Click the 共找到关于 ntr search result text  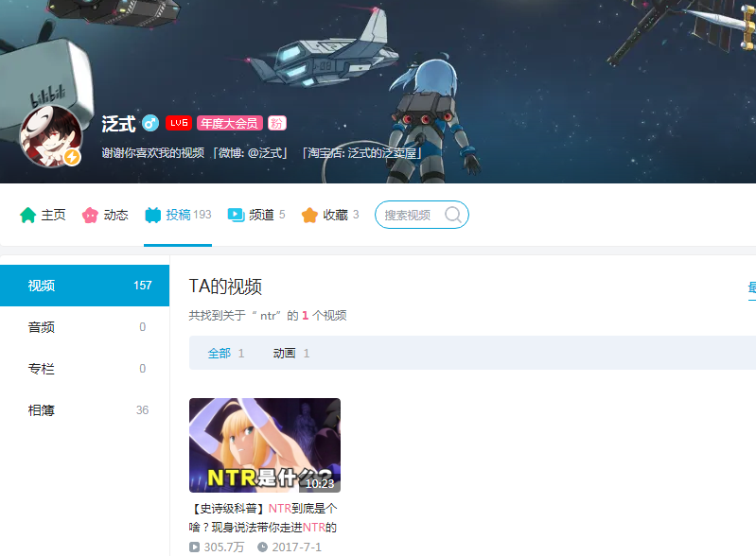click(x=268, y=316)
